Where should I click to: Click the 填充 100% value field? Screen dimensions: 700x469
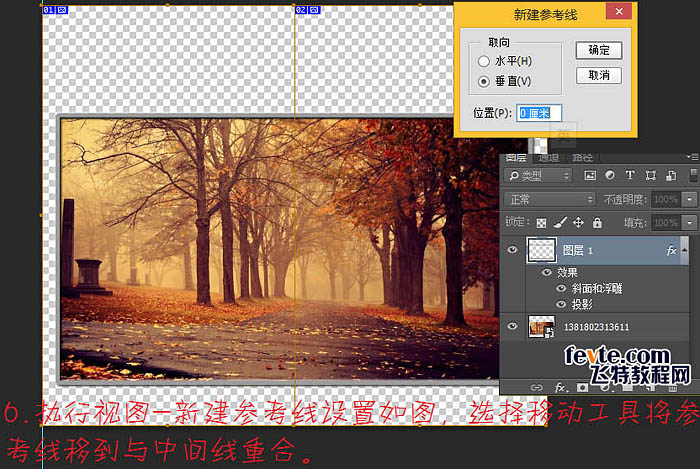click(x=667, y=222)
